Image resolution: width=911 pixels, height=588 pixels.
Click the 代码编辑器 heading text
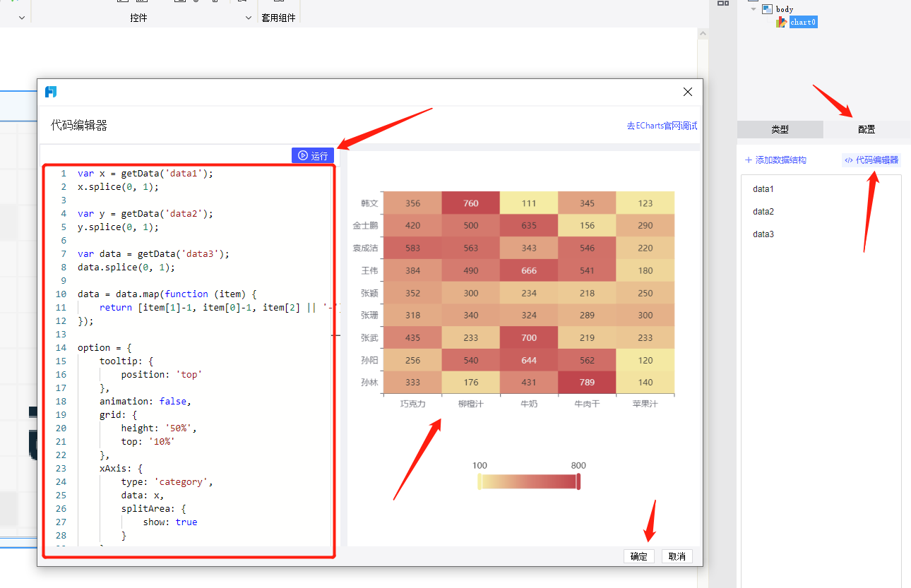click(x=79, y=126)
